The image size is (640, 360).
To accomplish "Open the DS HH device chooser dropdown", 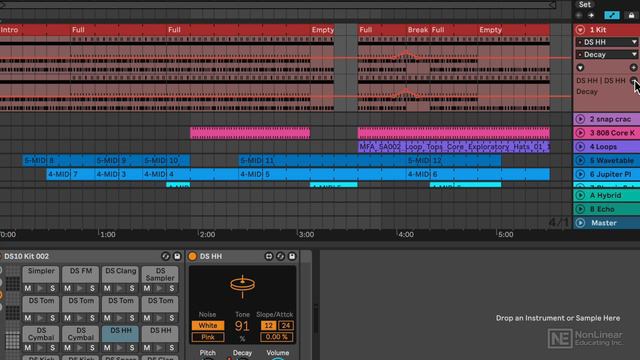I will pyautogui.click(x=607, y=42).
